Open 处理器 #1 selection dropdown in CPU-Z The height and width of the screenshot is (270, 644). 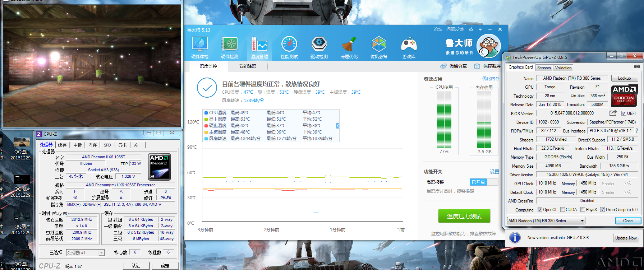86,253
